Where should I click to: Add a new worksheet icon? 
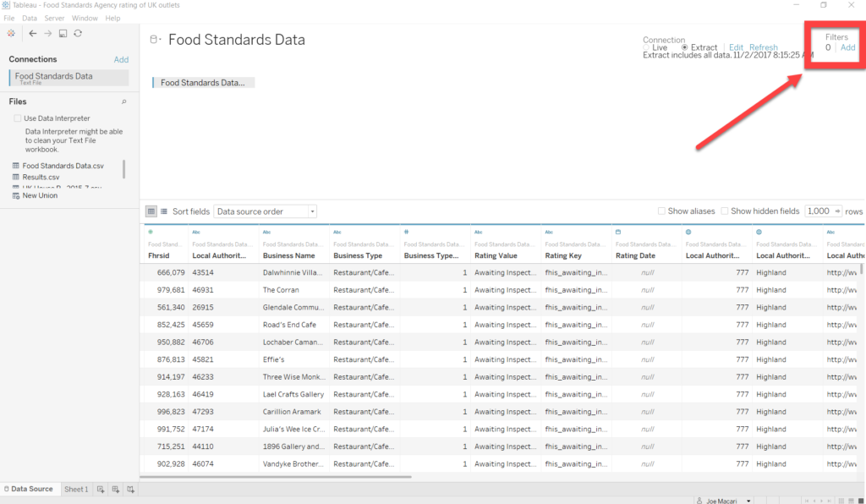click(x=101, y=489)
